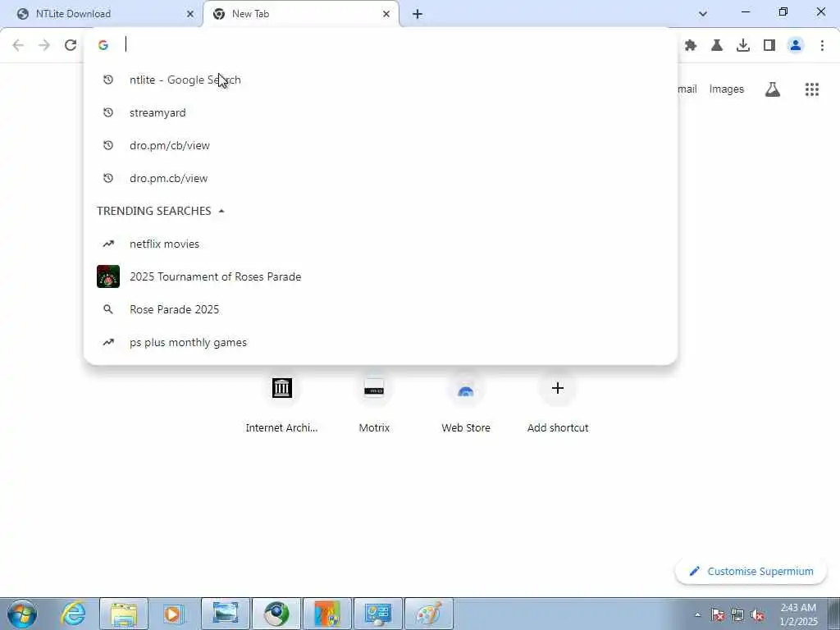This screenshot has width=840, height=630.
Task: Open the Web Store shortcut
Action: click(x=466, y=402)
